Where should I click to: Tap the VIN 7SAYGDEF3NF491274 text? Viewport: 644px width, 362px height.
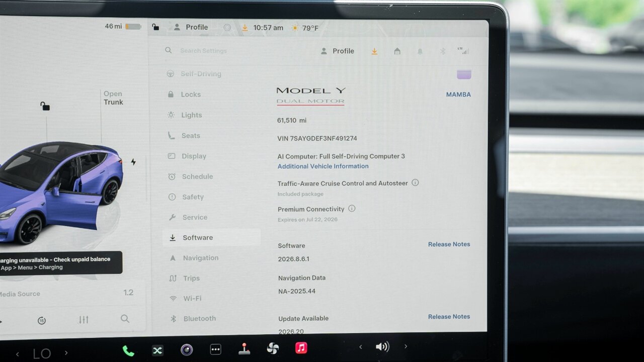[x=317, y=138]
